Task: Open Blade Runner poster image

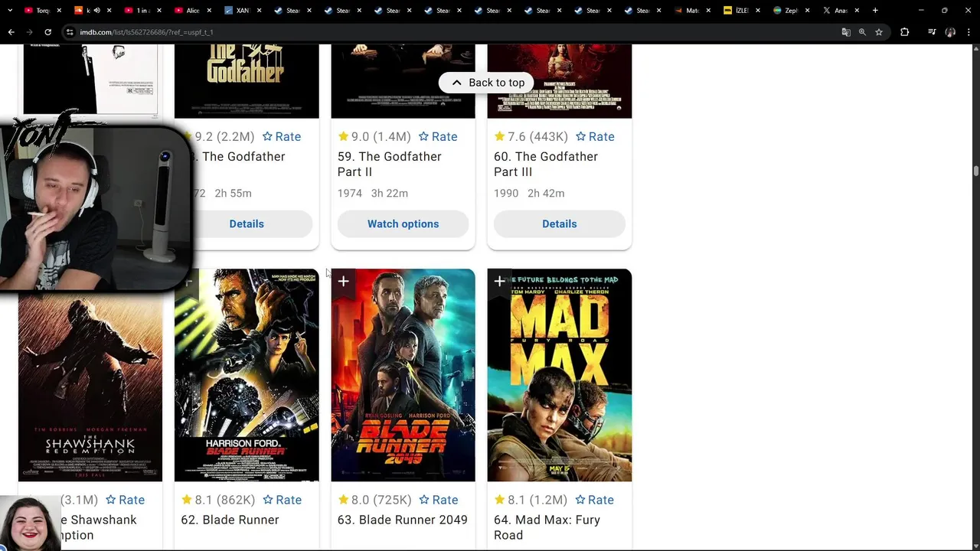Action: [247, 375]
